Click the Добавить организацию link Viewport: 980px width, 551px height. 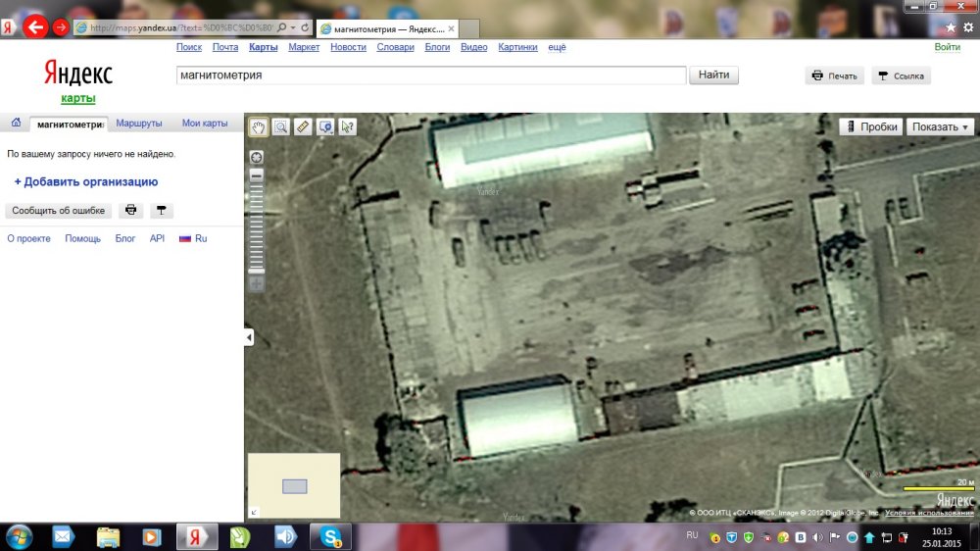(x=86, y=182)
